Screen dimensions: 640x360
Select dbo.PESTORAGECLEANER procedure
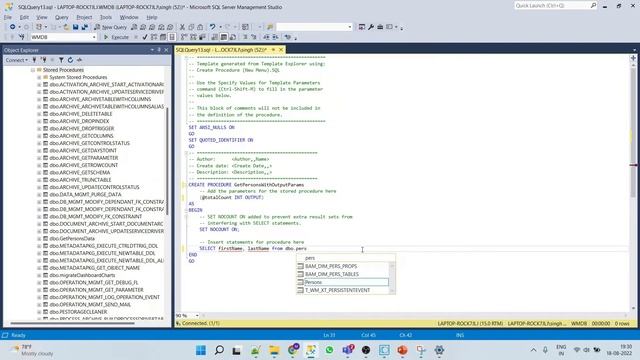point(78,312)
